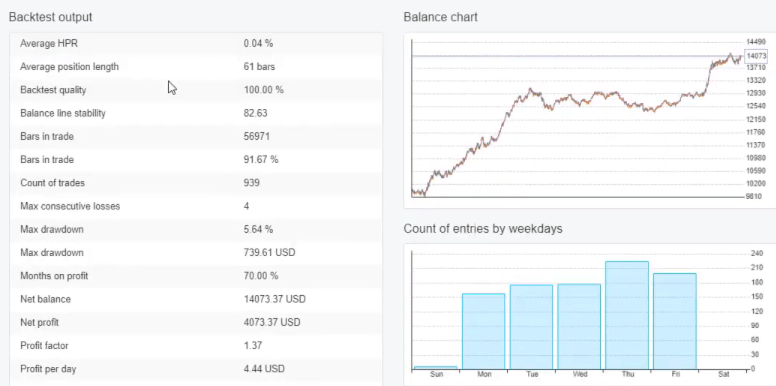Click the 'Count of trades' label
This screenshot has height=386, width=776.
tap(52, 183)
